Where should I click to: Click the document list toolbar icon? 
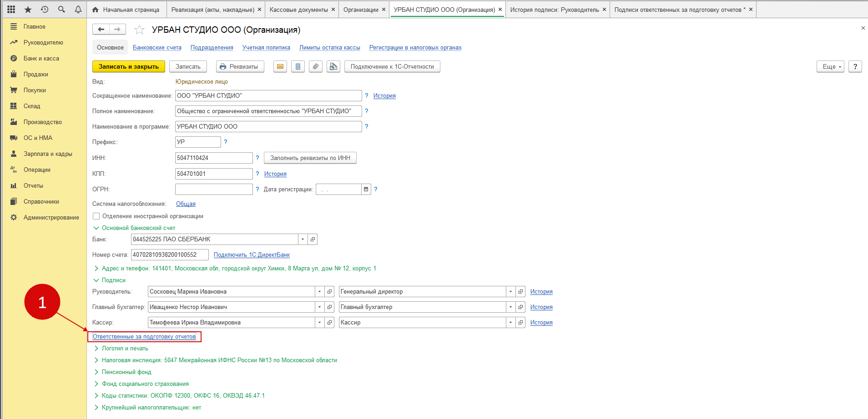(x=298, y=66)
